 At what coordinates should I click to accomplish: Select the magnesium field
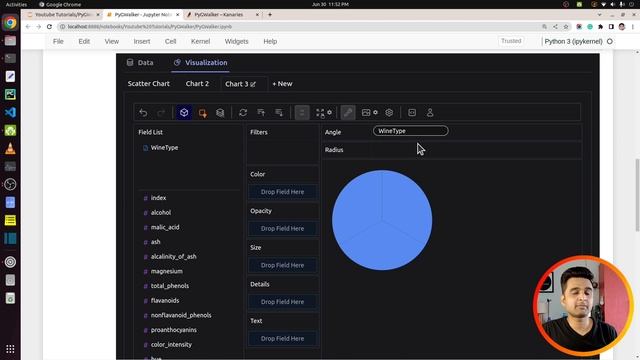[167, 271]
